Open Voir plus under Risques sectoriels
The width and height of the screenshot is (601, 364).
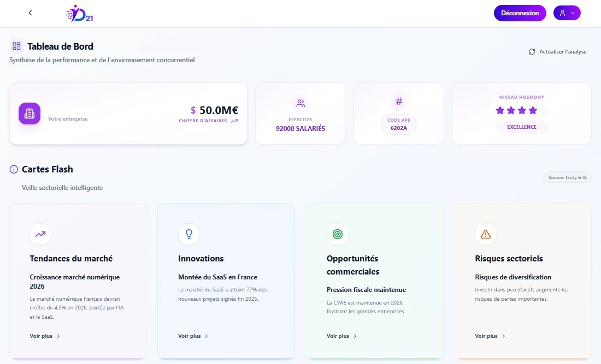coord(490,336)
